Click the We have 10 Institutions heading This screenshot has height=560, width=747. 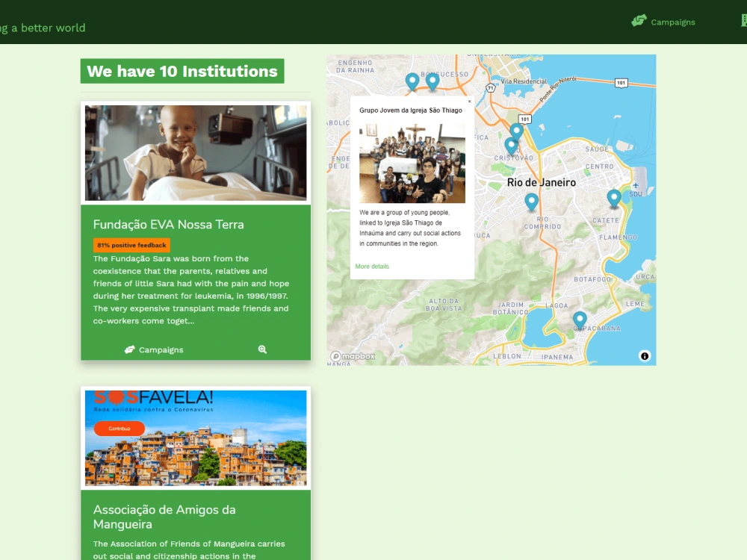click(x=182, y=71)
